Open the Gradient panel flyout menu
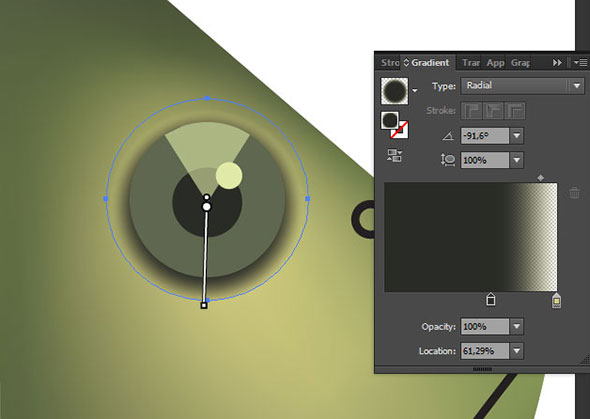This screenshot has width=590, height=419. 580,62
